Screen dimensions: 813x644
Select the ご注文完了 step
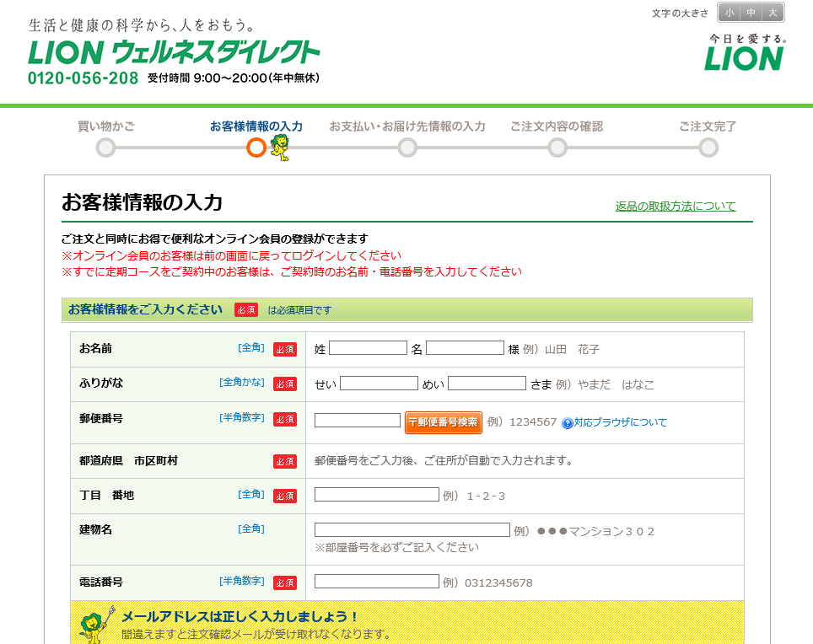(x=708, y=126)
